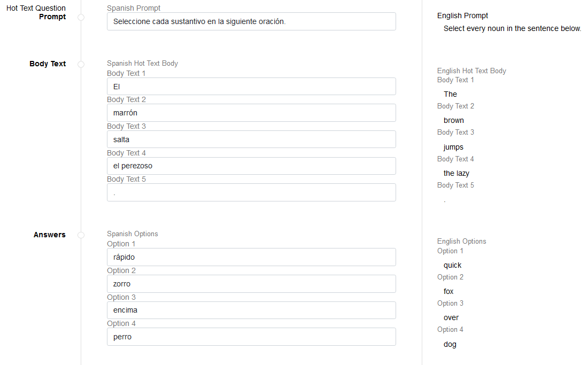This screenshot has width=588, height=365.
Task: Focus Option 1 field containing "rápido"
Action: pos(251,257)
